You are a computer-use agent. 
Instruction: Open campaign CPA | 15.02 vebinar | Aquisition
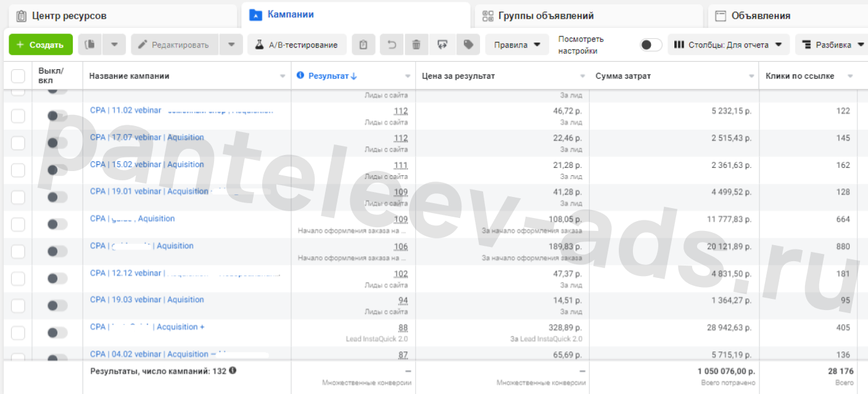[x=147, y=164]
